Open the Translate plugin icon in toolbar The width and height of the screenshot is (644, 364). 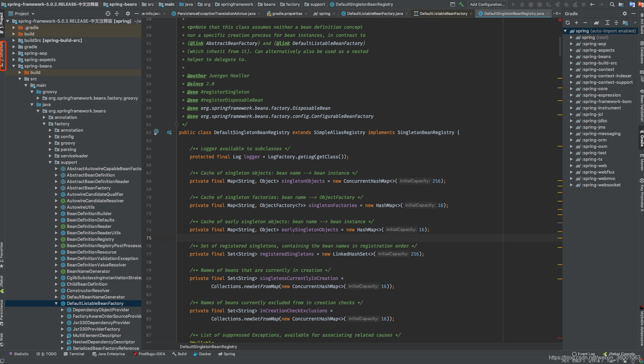[632, 4]
